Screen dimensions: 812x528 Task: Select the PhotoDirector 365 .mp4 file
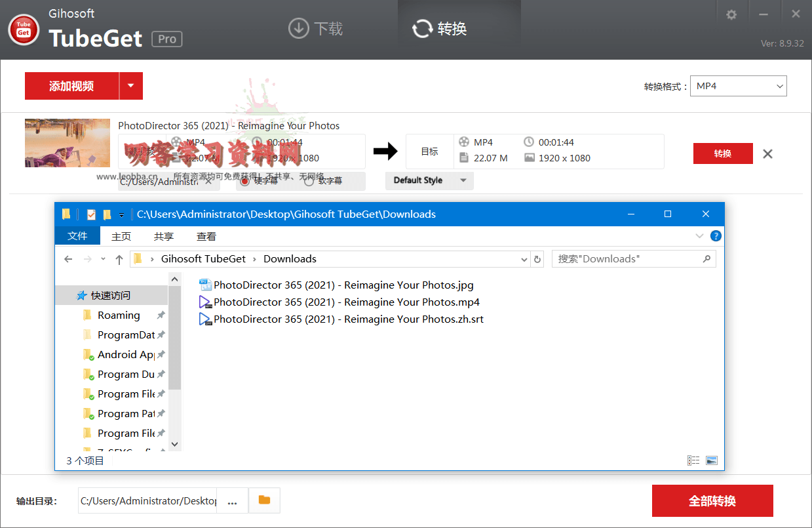(346, 302)
